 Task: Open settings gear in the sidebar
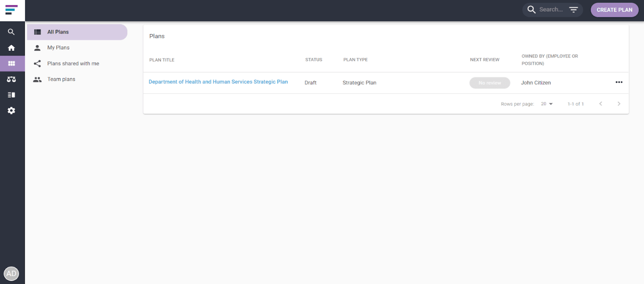[12, 111]
